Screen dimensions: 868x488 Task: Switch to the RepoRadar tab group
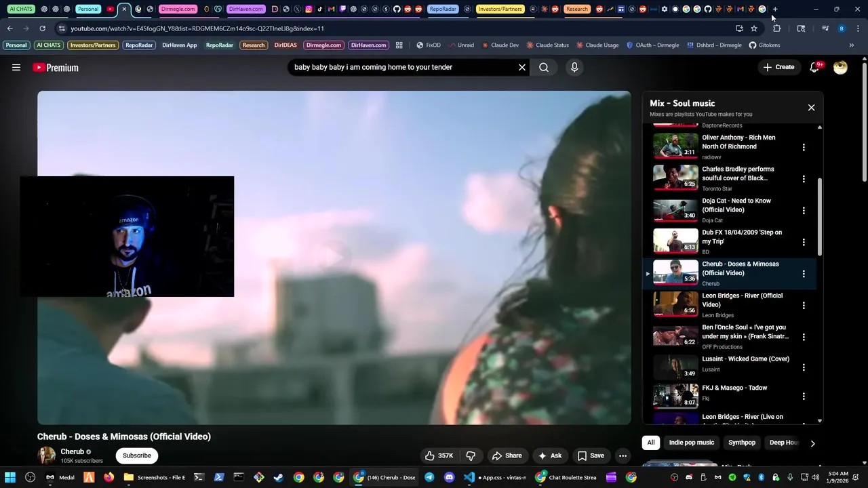[443, 9]
